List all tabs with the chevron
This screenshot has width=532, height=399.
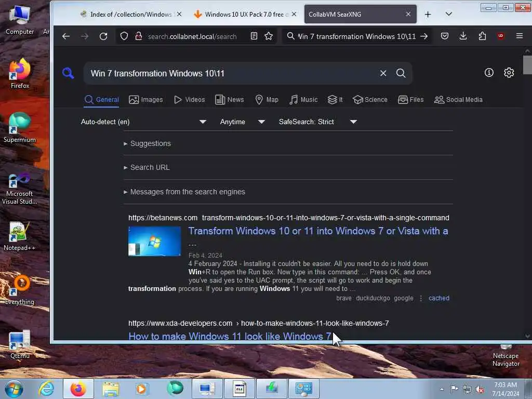(448, 14)
